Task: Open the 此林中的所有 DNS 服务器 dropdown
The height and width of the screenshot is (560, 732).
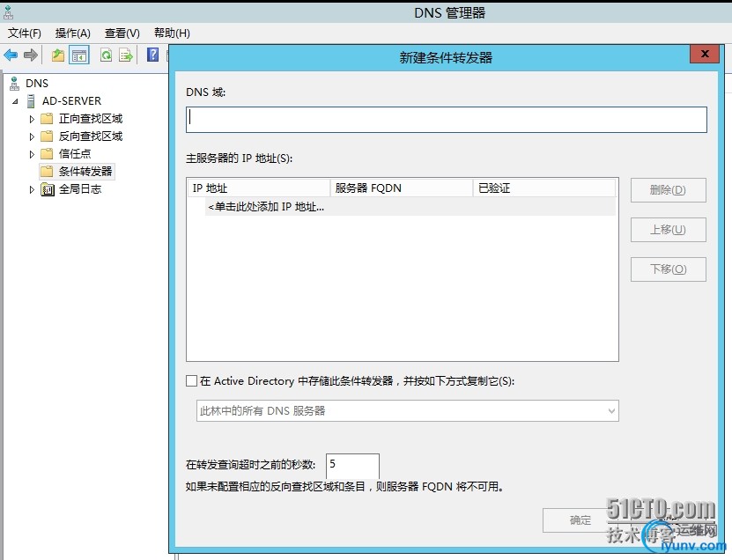Action: tap(408, 410)
